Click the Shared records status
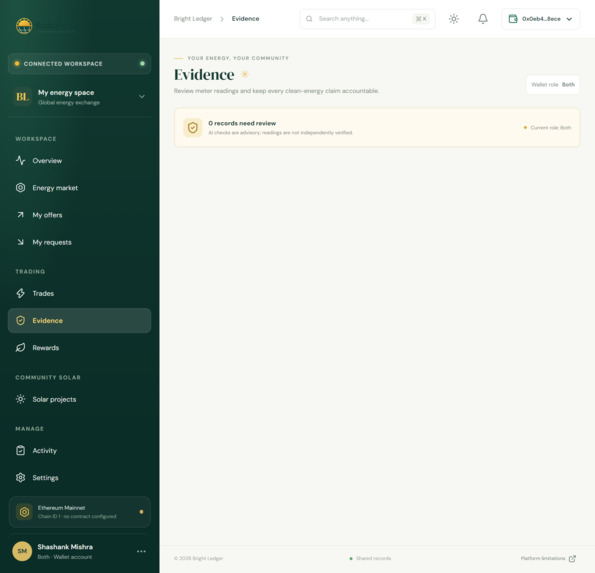 point(370,558)
